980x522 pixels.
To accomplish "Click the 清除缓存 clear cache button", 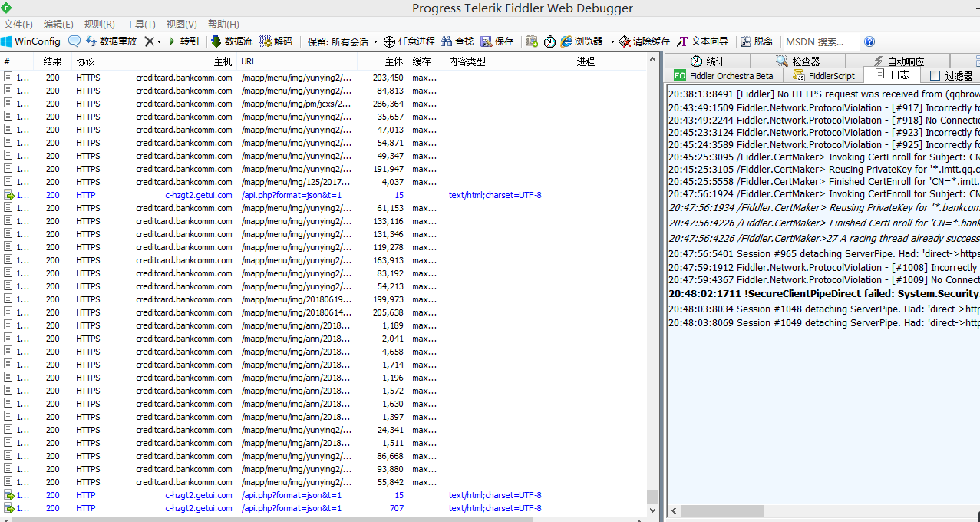I will coord(645,41).
